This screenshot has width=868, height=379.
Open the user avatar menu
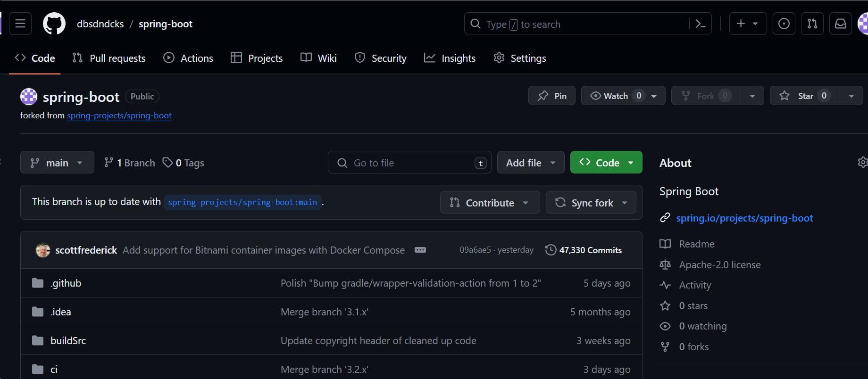click(863, 24)
